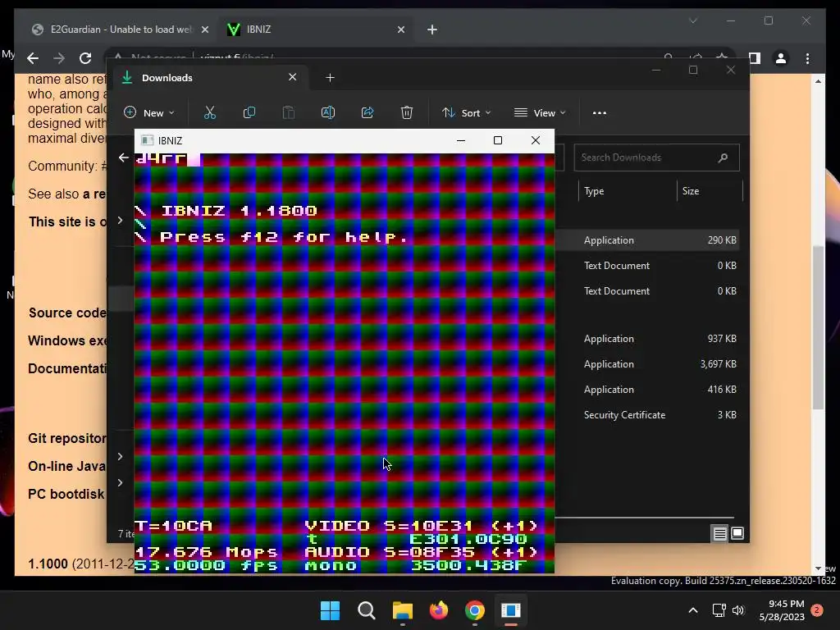Click the Windows executable link on webpage

(67, 340)
